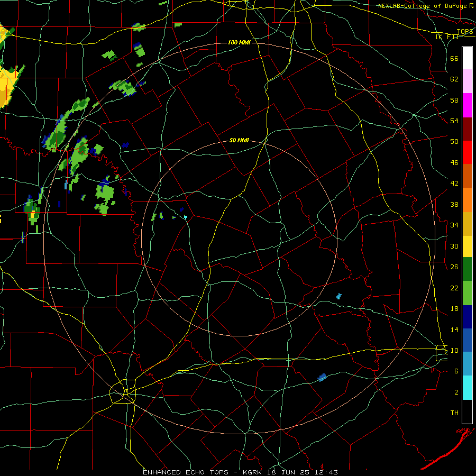Click the light pink legend swatch
This screenshot has height=476, width=476.
coord(467,81)
